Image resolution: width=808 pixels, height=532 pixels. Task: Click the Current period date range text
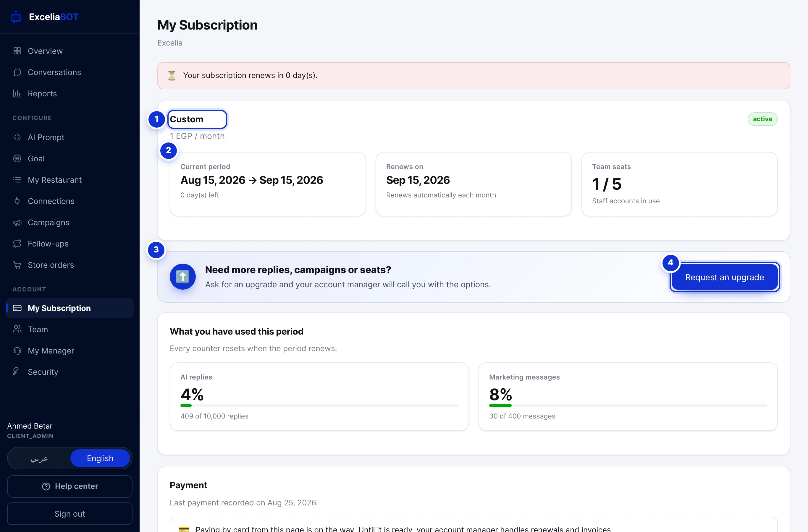click(x=252, y=180)
